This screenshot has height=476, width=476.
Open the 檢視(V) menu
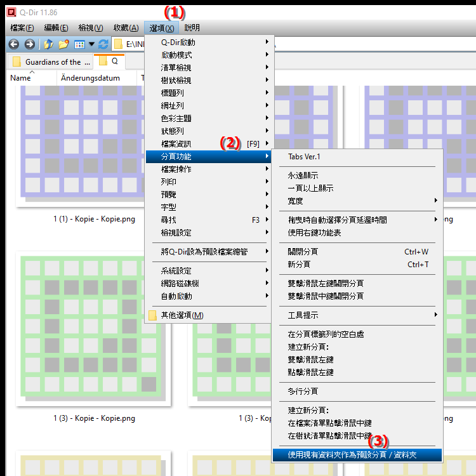click(x=91, y=28)
